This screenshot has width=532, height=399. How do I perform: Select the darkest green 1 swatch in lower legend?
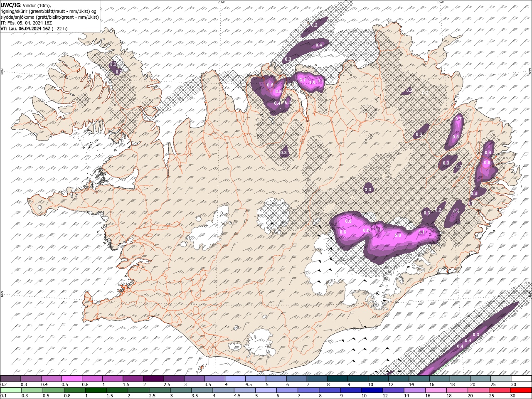[x=96, y=390]
